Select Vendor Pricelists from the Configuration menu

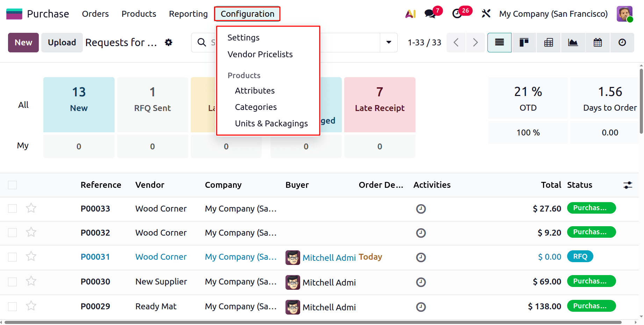click(260, 54)
